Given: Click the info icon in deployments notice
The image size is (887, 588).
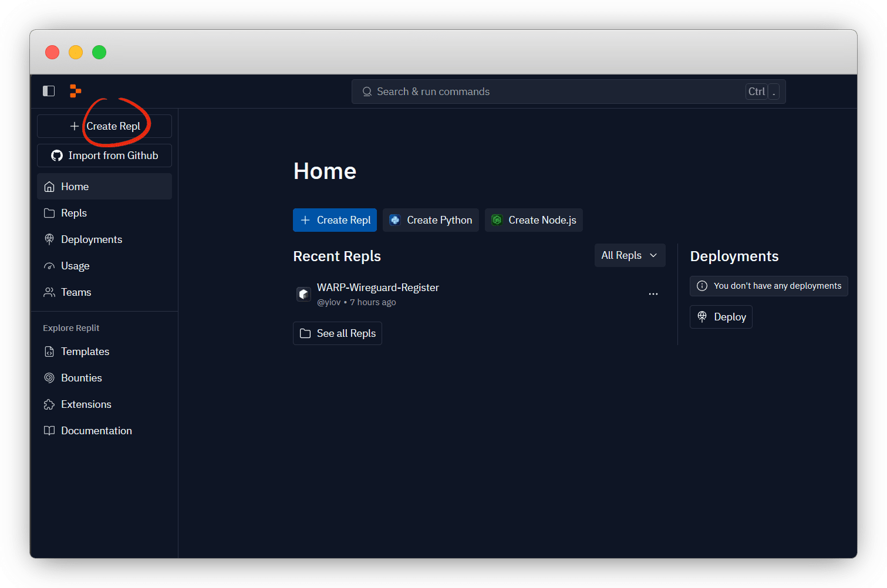Looking at the screenshot, I should tap(701, 286).
